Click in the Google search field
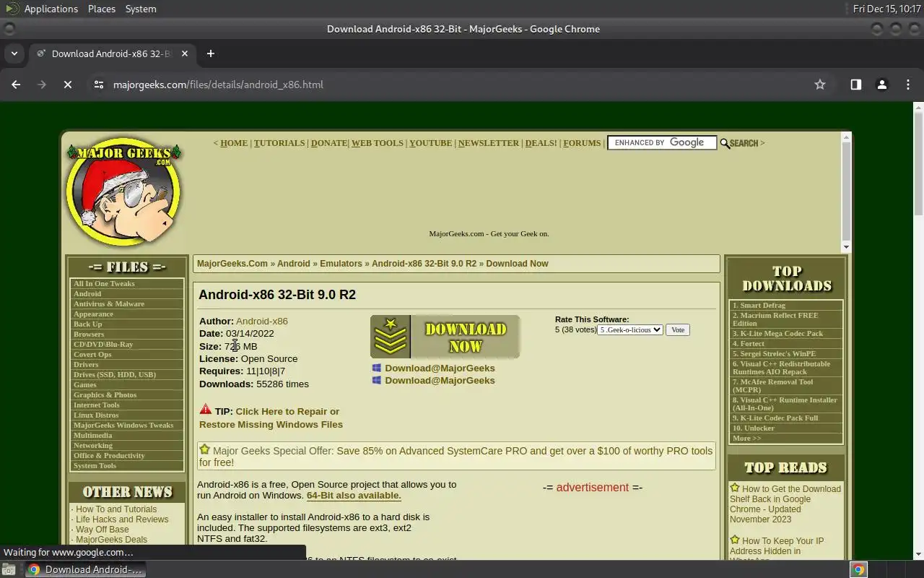This screenshot has height=578, width=924. pos(662,143)
